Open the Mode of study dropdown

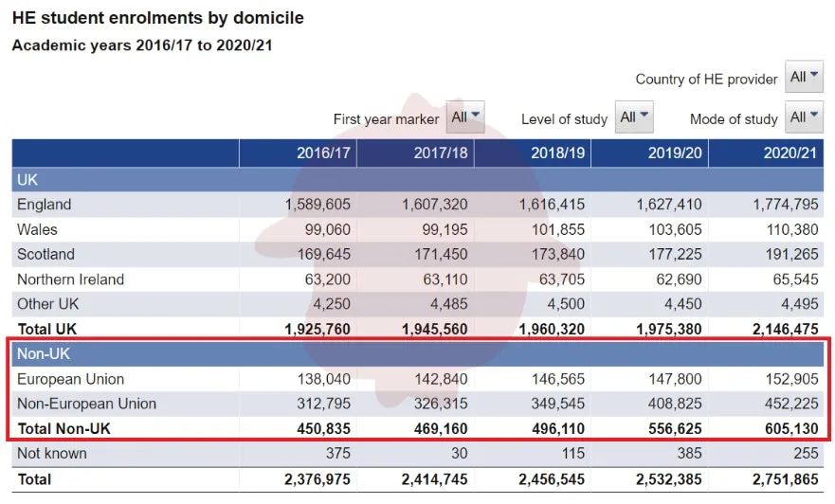804,117
